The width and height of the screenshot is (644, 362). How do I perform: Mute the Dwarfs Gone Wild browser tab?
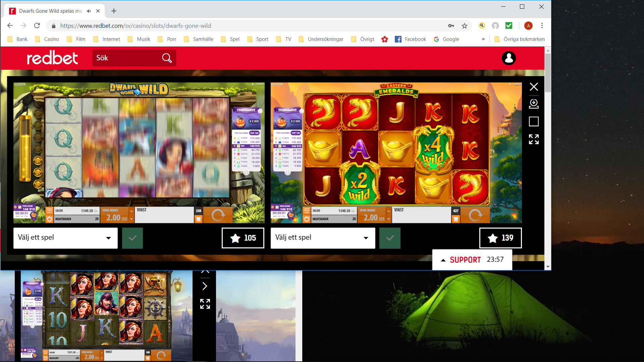89,11
